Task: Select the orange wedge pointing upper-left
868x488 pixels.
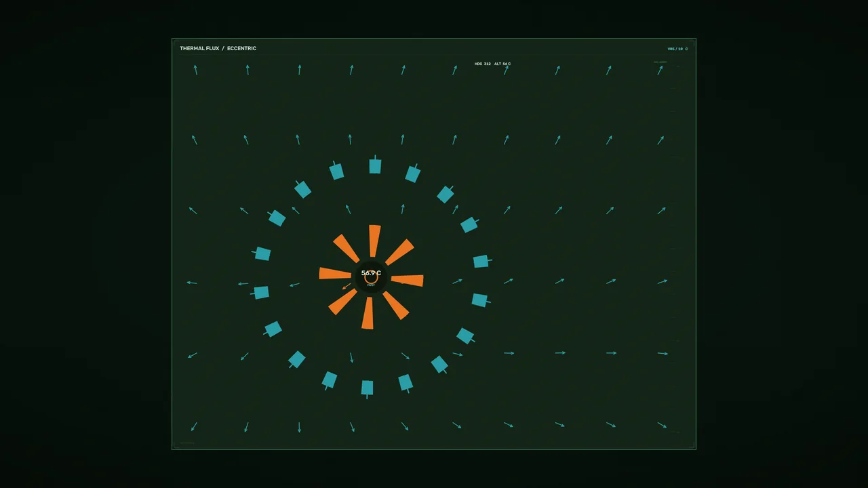Action: pos(346,248)
